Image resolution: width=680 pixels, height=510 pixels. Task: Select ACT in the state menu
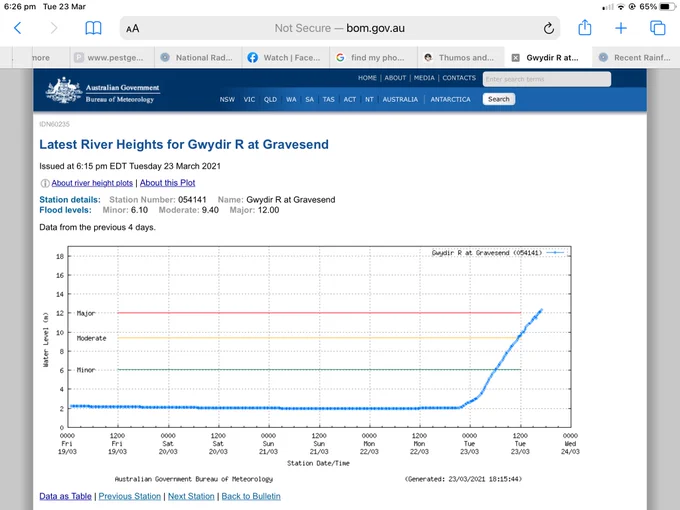pos(350,99)
